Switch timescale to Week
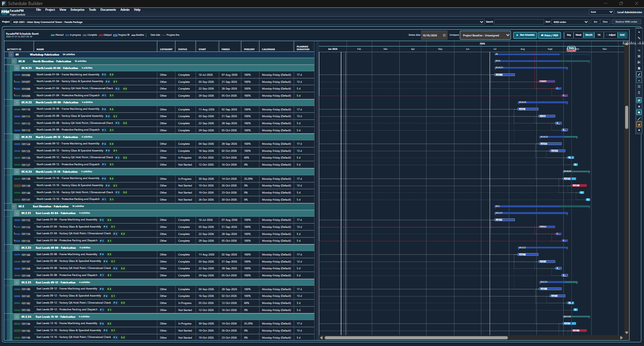The image size is (644, 346). (x=578, y=35)
